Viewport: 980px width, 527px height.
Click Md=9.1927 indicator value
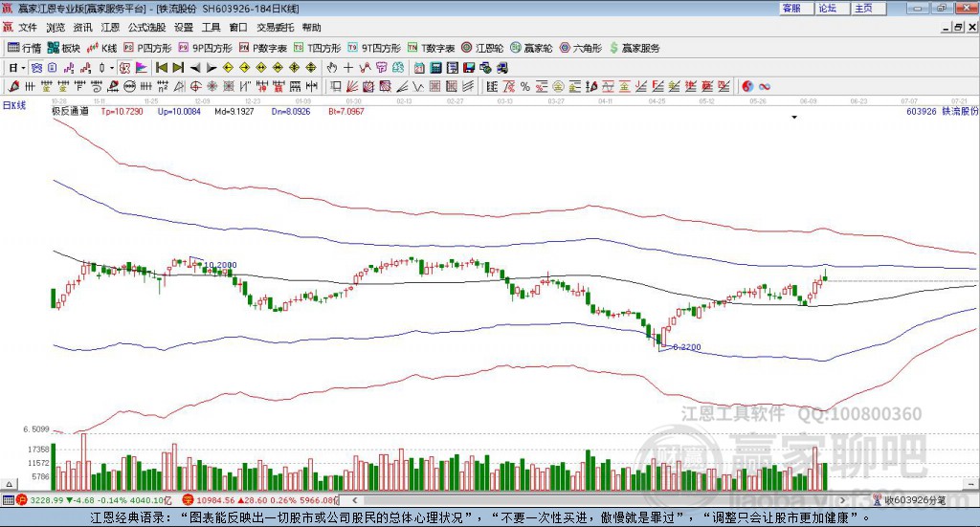point(234,111)
